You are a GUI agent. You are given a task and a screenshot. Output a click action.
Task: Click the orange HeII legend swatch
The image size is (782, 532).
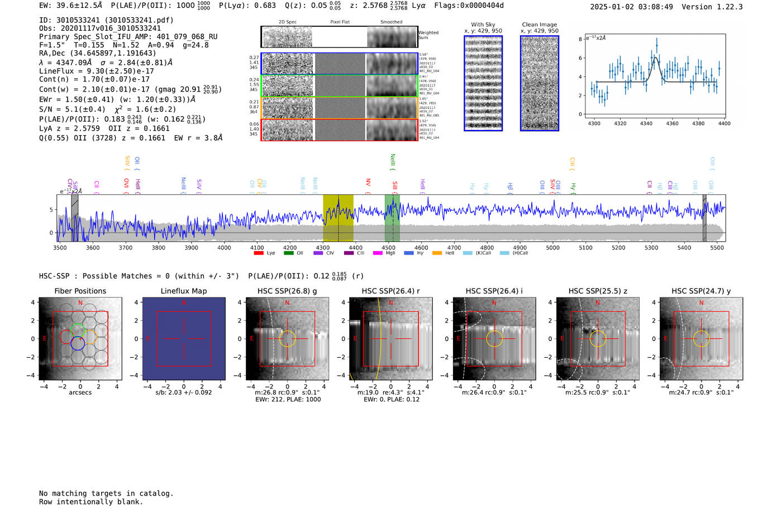click(437, 253)
